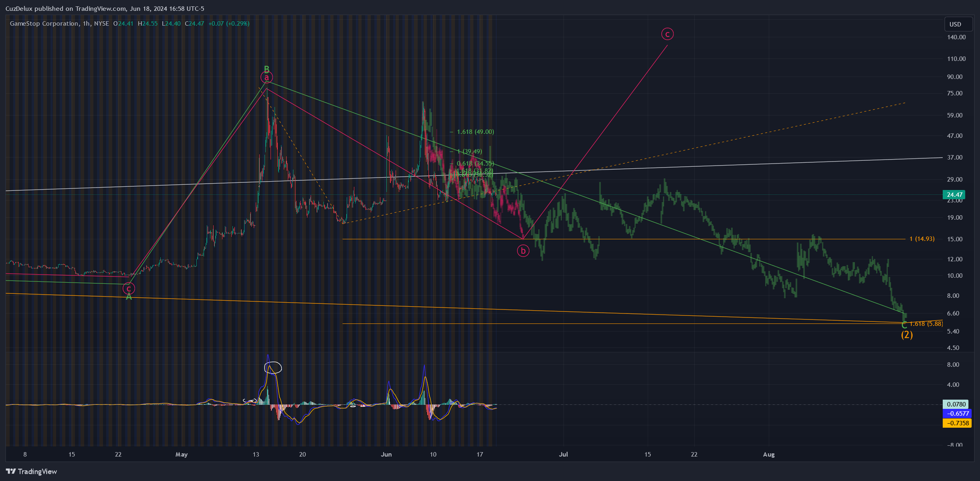Click the '0.618 (34.55)' Fibonacci level label
980x481 pixels.
click(475, 164)
